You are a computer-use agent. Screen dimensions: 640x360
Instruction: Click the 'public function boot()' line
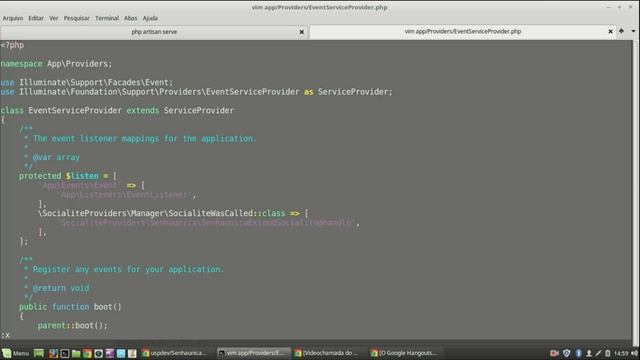pos(70,307)
